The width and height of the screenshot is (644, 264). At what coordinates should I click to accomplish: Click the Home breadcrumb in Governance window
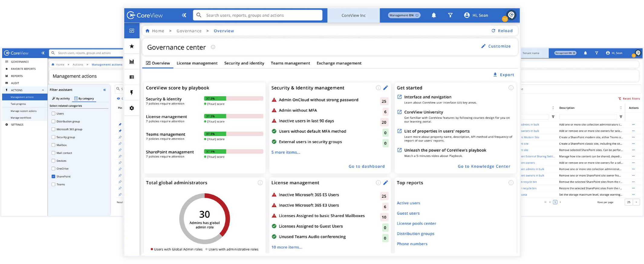pyautogui.click(x=155, y=31)
